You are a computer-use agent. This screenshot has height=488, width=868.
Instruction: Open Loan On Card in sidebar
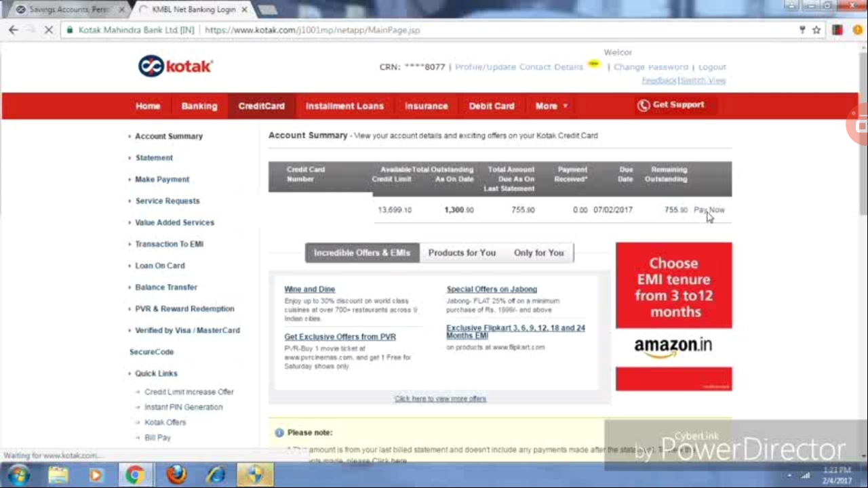click(x=159, y=266)
